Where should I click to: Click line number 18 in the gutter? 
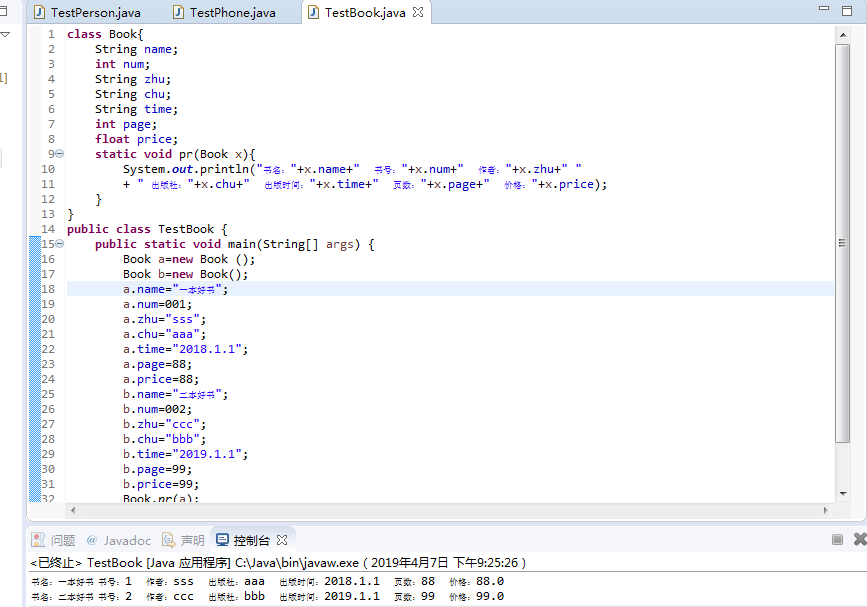point(48,289)
